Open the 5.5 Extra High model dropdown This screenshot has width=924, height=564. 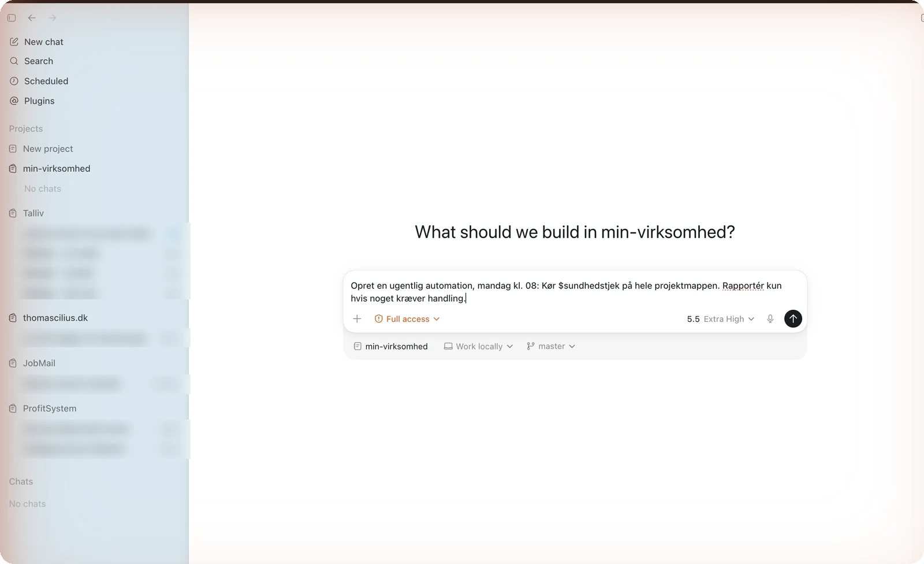click(720, 319)
